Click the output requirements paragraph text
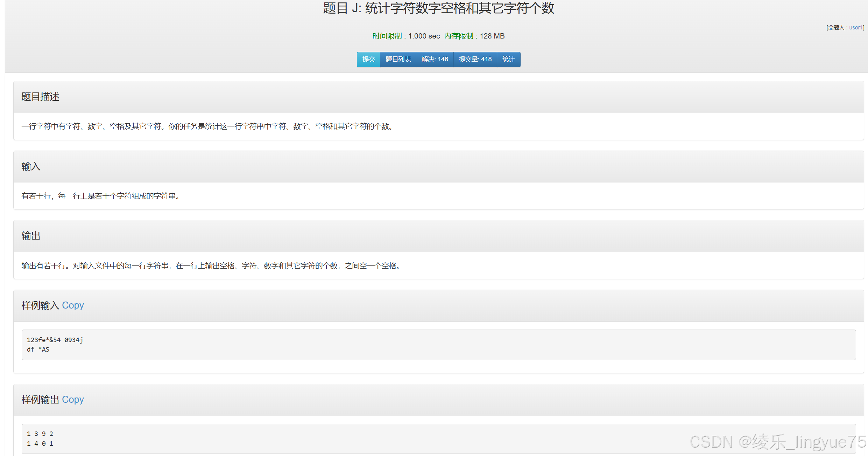Screen dimensions: 868x456 [212, 266]
